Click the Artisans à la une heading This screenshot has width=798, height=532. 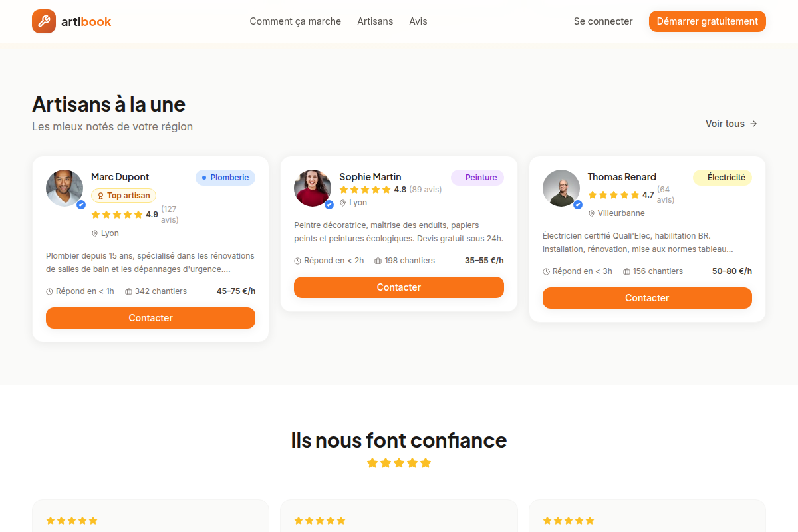(x=109, y=104)
